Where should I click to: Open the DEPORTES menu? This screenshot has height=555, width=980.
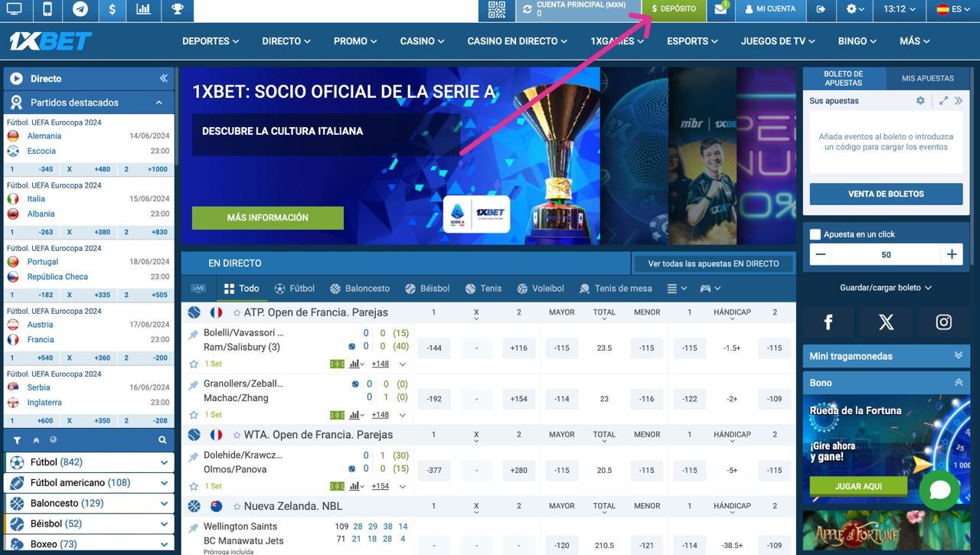tap(211, 41)
